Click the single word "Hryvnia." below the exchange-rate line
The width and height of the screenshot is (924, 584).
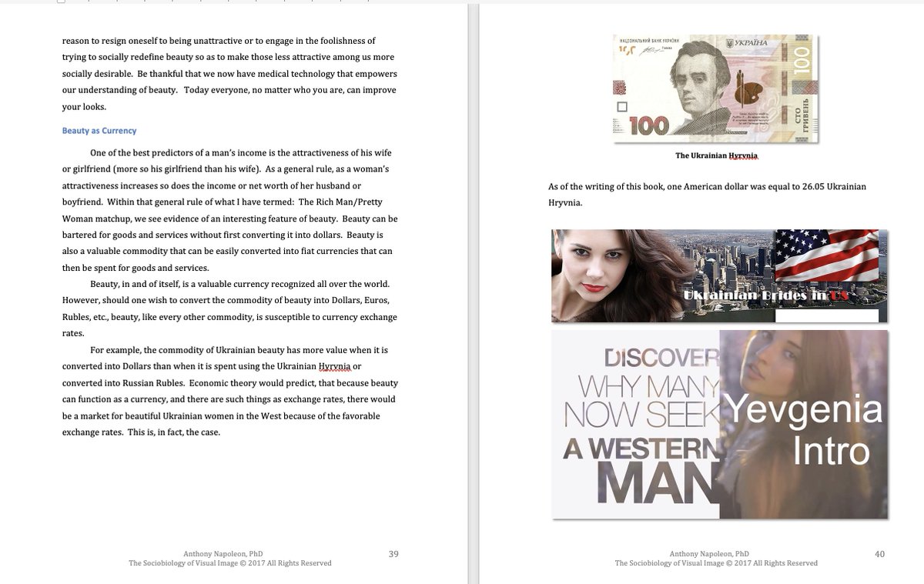click(565, 203)
